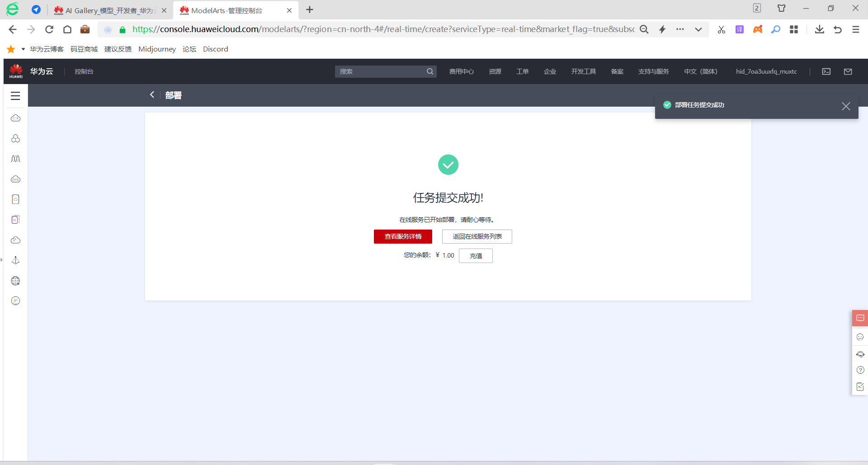
Task: Click the smiley face satisfaction icon
Action: tap(860, 337)
